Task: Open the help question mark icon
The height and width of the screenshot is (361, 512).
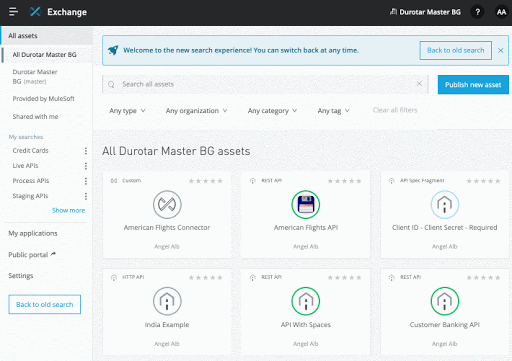Action: click(477, 12)
